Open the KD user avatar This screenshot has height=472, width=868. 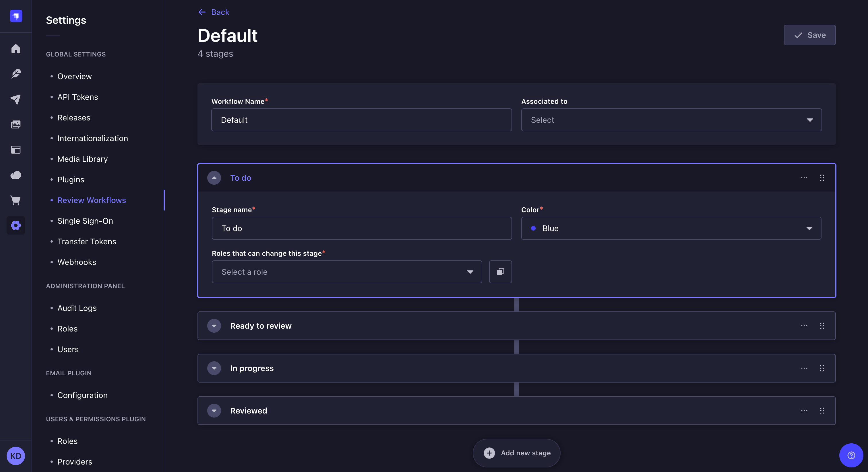[15, 456]
